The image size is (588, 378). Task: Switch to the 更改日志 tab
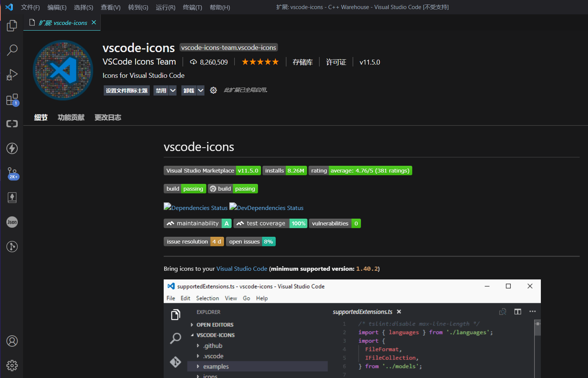pyautogui.click(x=108, y=117)
